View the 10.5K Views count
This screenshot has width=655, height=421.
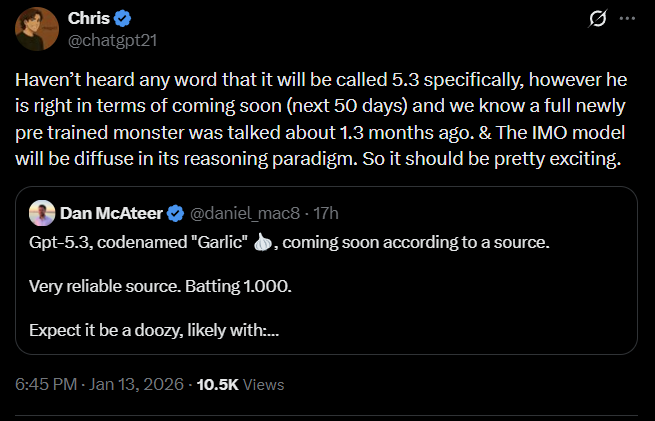[x=240, y=384]
